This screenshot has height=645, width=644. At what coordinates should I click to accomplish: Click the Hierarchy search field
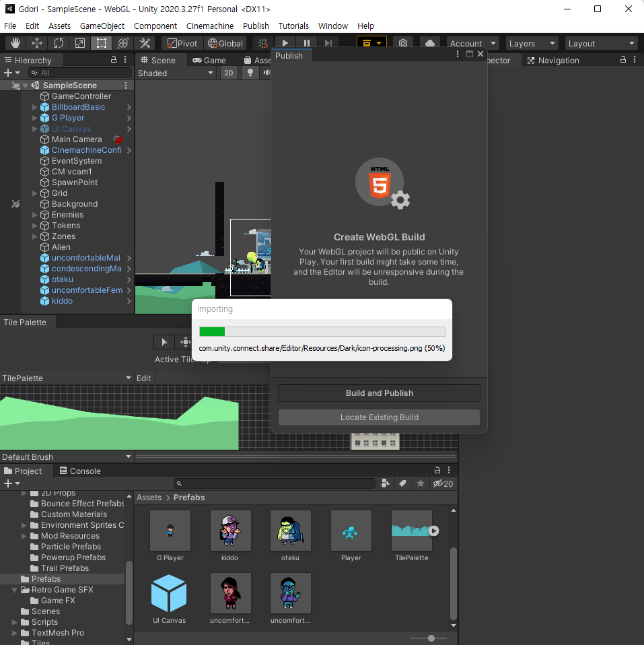[80, 73]
